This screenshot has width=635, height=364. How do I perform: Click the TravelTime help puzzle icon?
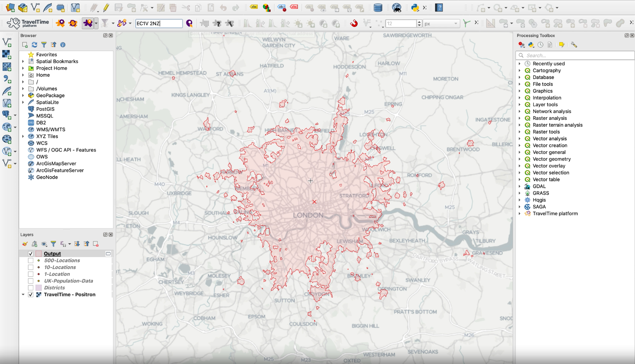tap(217, 24)
